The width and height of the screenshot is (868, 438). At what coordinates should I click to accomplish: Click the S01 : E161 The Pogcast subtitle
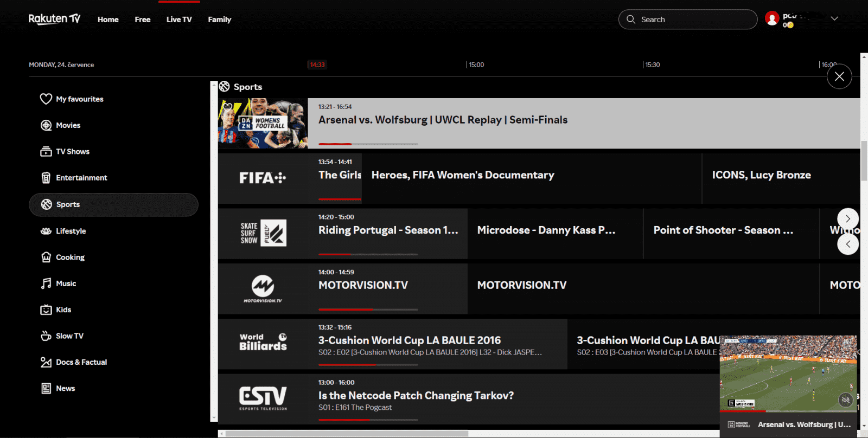click(355, 408)
